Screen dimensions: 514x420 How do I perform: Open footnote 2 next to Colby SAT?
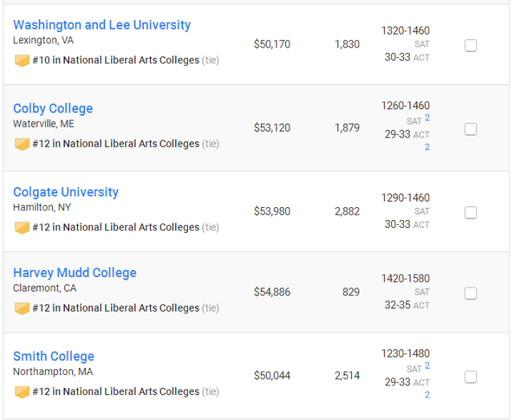427,118
